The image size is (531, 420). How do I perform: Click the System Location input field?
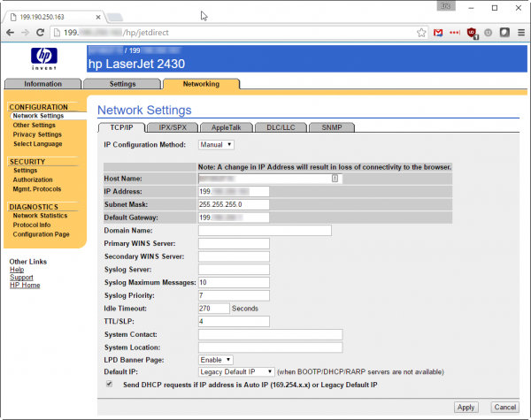270,347
